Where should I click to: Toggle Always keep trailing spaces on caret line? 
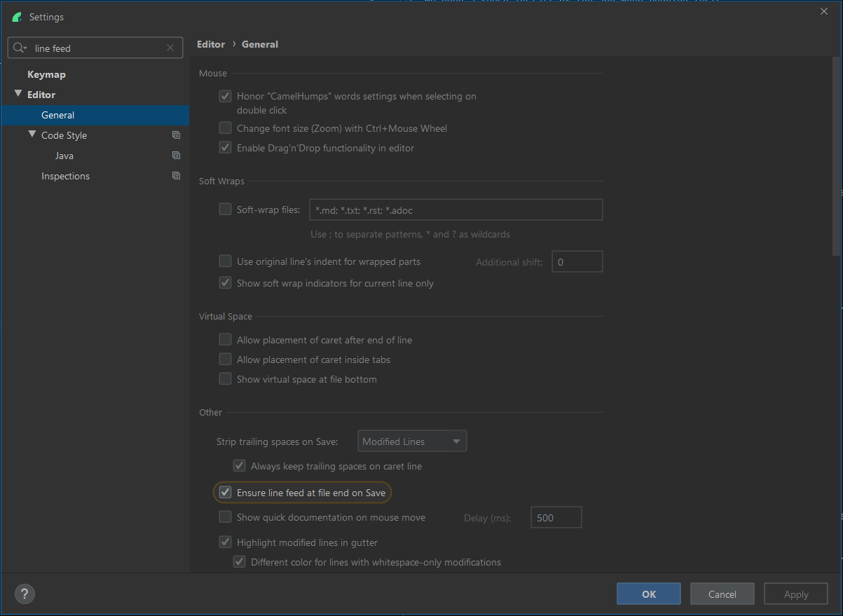point(239,466)
